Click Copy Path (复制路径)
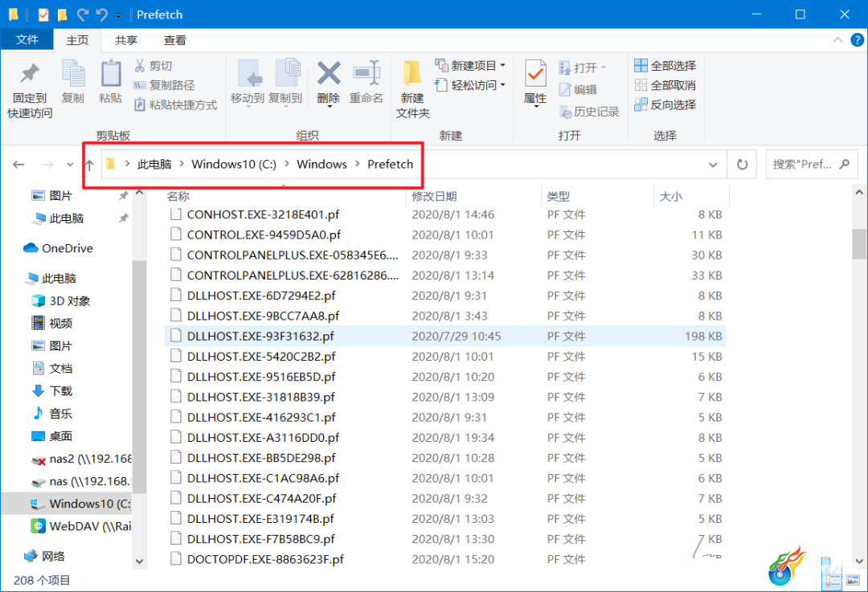This screenshot has width=868, height=592. [x=165, y=85]
